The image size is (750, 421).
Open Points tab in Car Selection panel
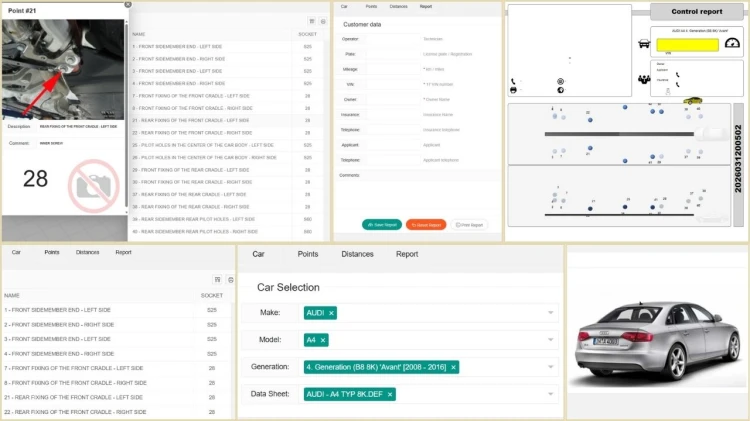pyautogui.click(x=308, y=254)
